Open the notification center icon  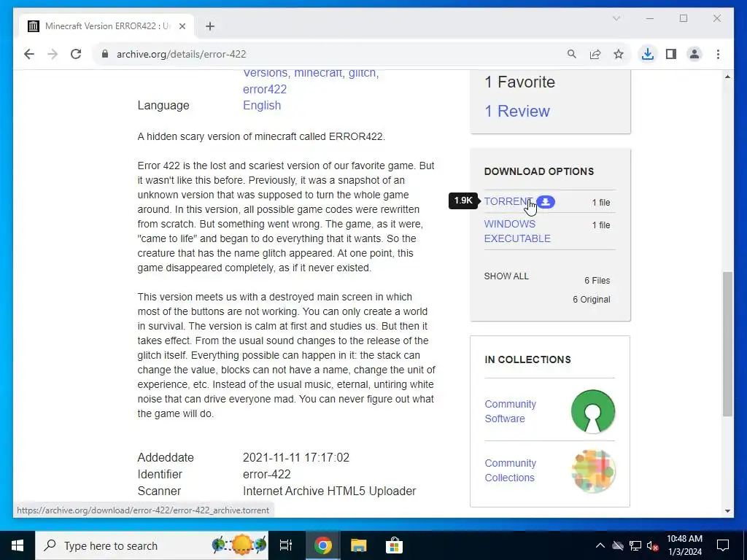point(723,545)
